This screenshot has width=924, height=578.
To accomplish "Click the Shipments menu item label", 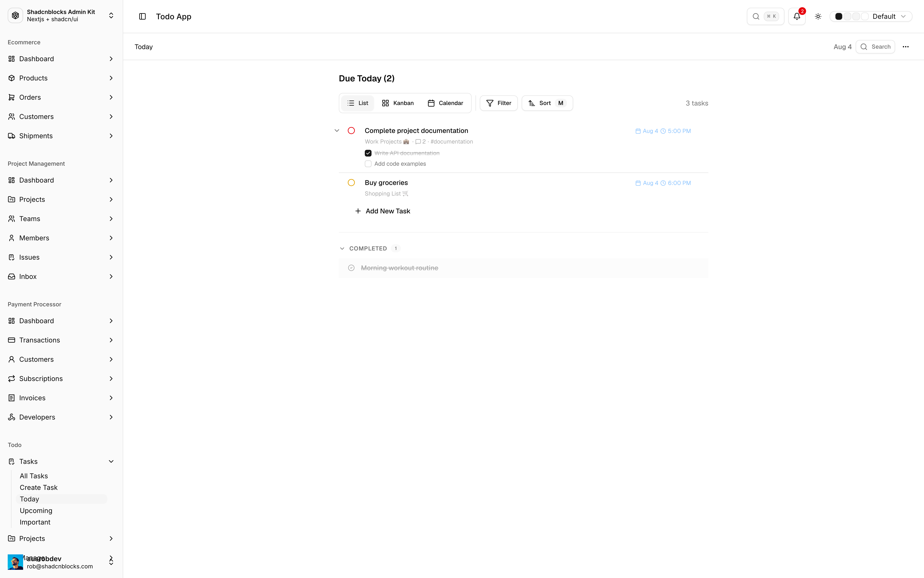I will click(36, 136).
